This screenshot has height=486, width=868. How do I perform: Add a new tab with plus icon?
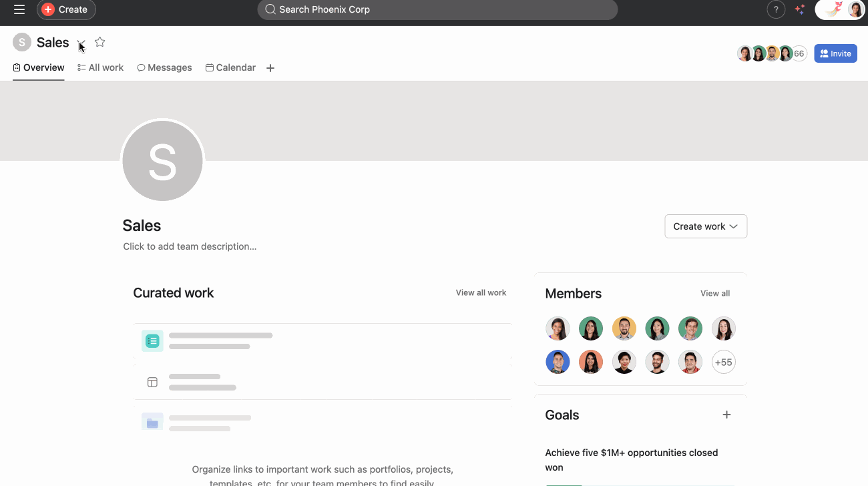pos(270,68)
